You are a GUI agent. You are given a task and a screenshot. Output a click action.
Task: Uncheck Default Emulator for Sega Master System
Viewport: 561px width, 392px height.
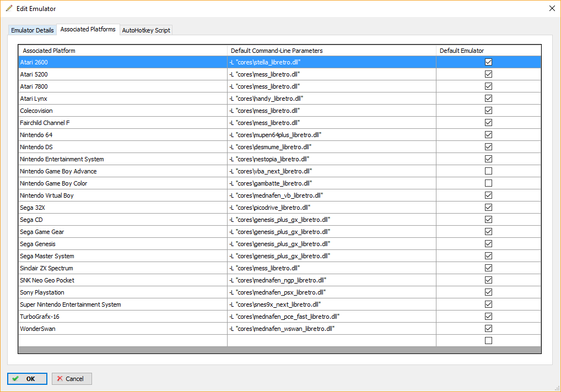pos(488,256)
